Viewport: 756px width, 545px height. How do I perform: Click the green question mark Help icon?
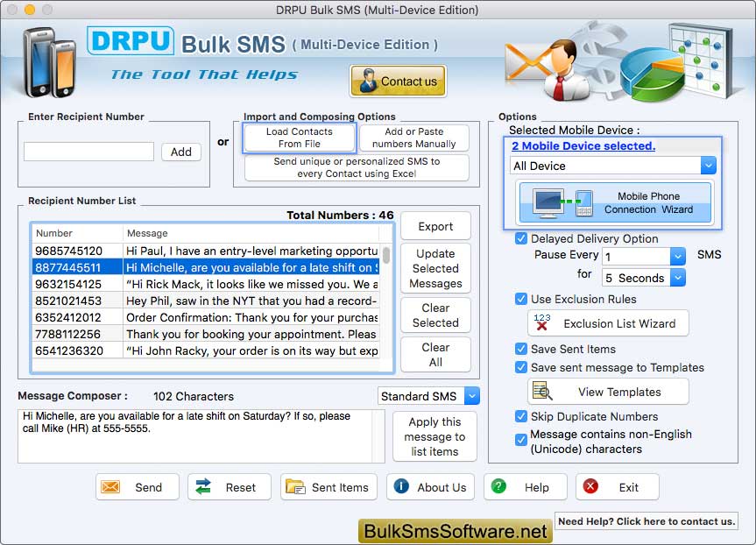[498, 486]
